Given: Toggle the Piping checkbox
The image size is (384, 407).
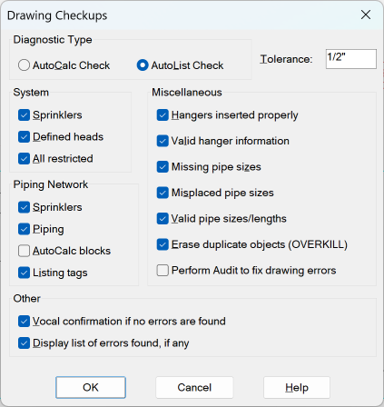Looking at the screenshot, I should pyautogui.click(x=24, y=229).
